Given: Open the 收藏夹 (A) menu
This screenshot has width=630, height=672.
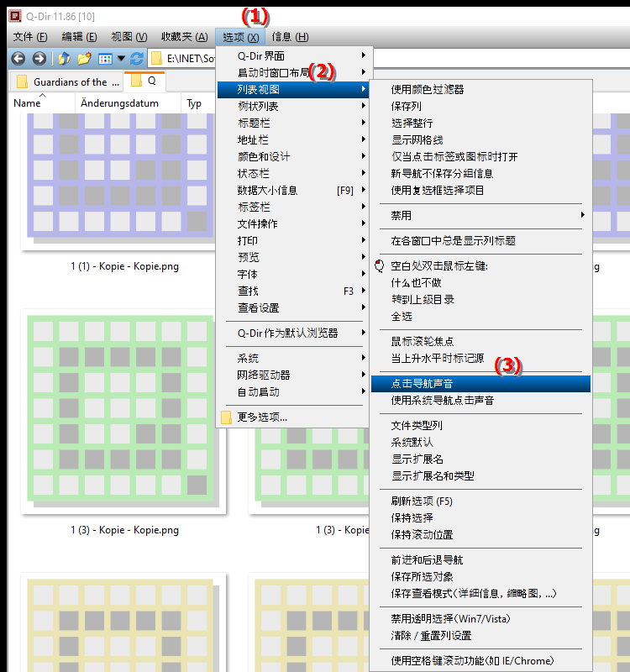Looking at the screenshot, I should click(x=184, y=37).
